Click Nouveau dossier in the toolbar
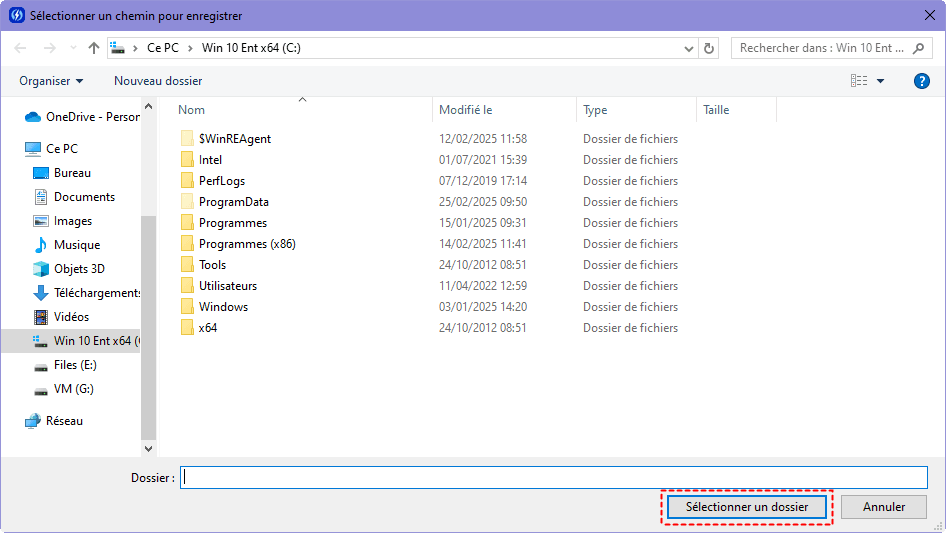Viewport: 946px width, 533px height. point(158,81)
